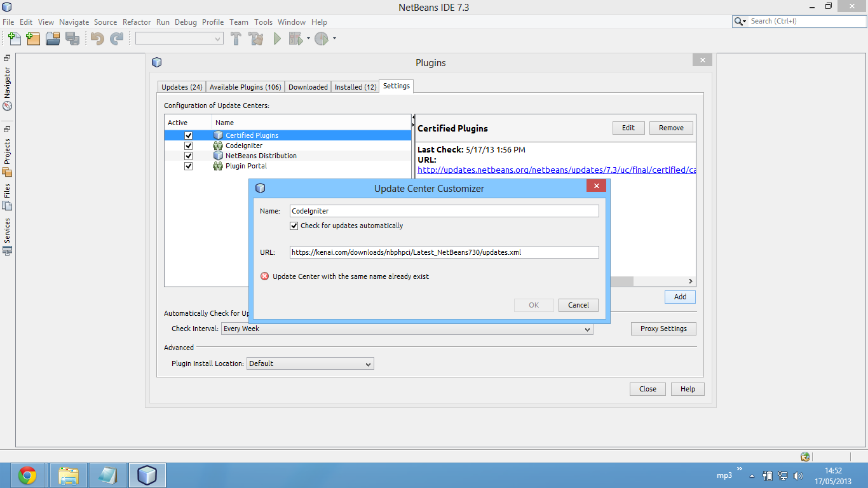Select the Clean and Build toolbar icon
This screenshot has width=868, height=488.
pos(255,39)
